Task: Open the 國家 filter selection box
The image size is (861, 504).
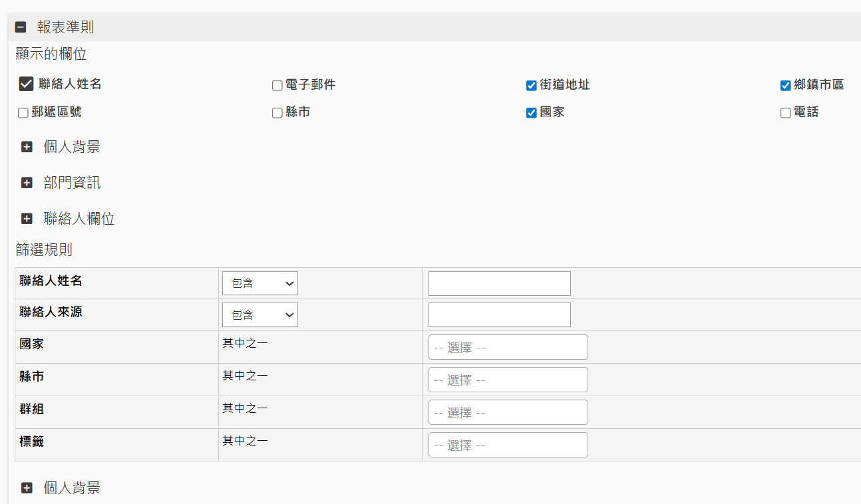Action: tap(508, 347)
